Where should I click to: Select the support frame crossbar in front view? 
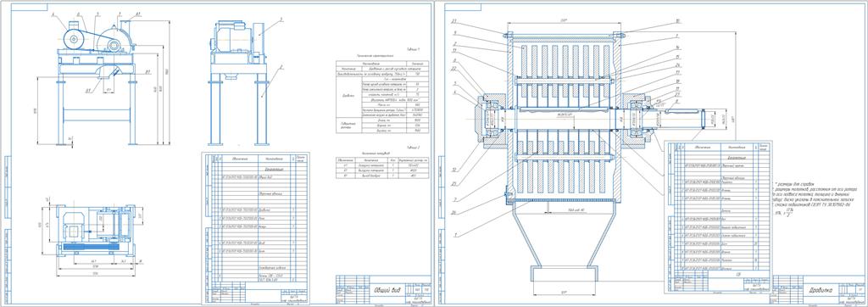click(x=97, y=116)
